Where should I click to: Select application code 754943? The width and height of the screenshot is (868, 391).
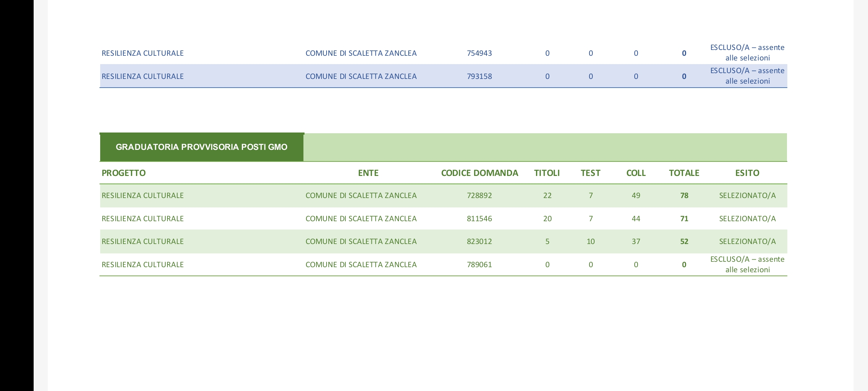(x=480, y=53)
